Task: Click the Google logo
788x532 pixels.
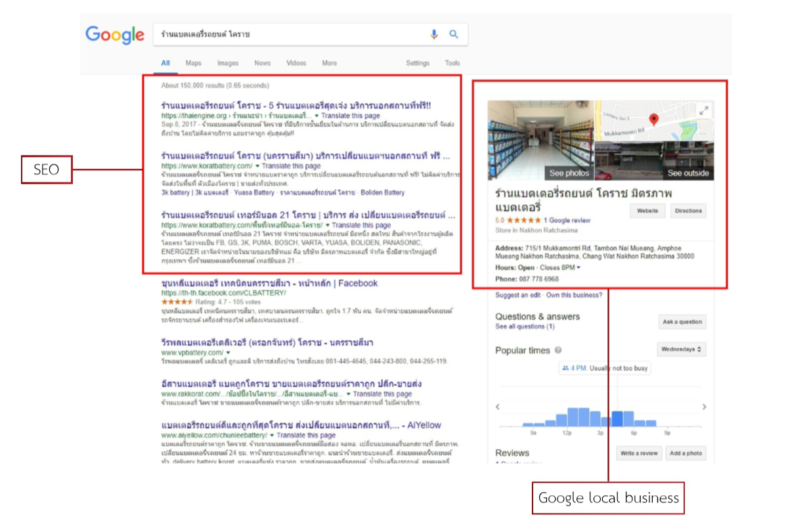Action: tap(115, 35)
